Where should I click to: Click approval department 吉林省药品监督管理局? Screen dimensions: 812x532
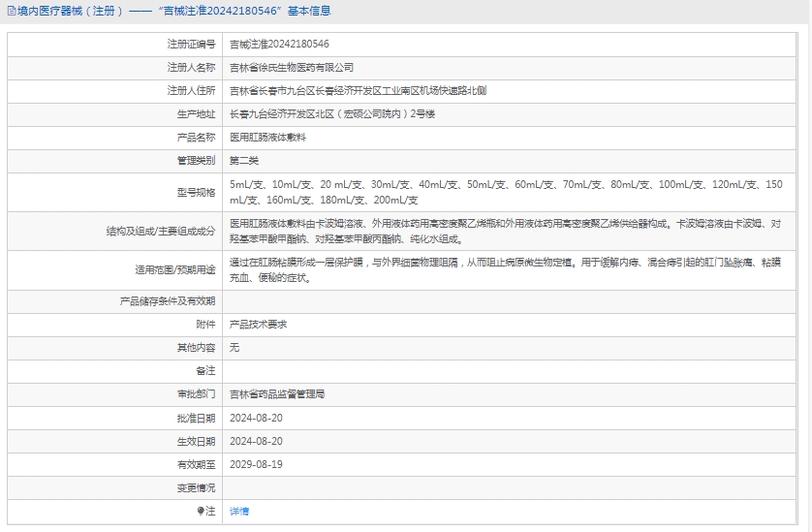[277, 394]
